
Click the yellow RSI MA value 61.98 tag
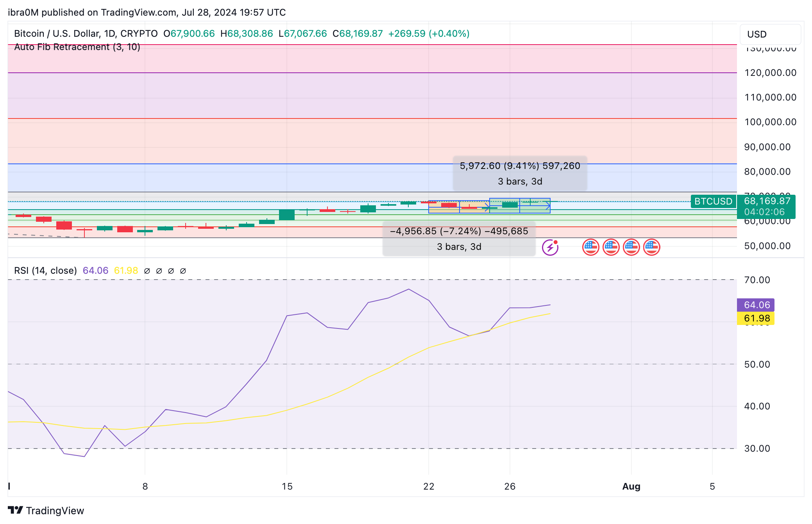pyautogui.click(x=756, y=318)
